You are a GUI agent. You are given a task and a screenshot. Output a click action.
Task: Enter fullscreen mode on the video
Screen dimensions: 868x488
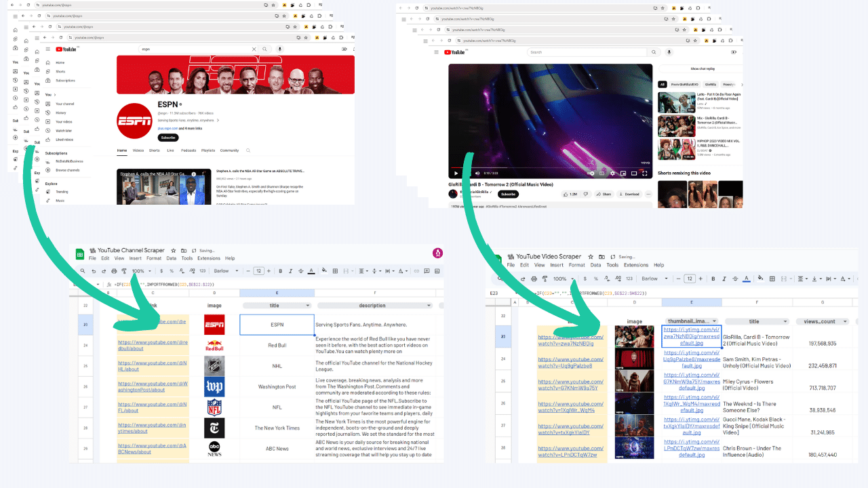click(x=645, y=174)
